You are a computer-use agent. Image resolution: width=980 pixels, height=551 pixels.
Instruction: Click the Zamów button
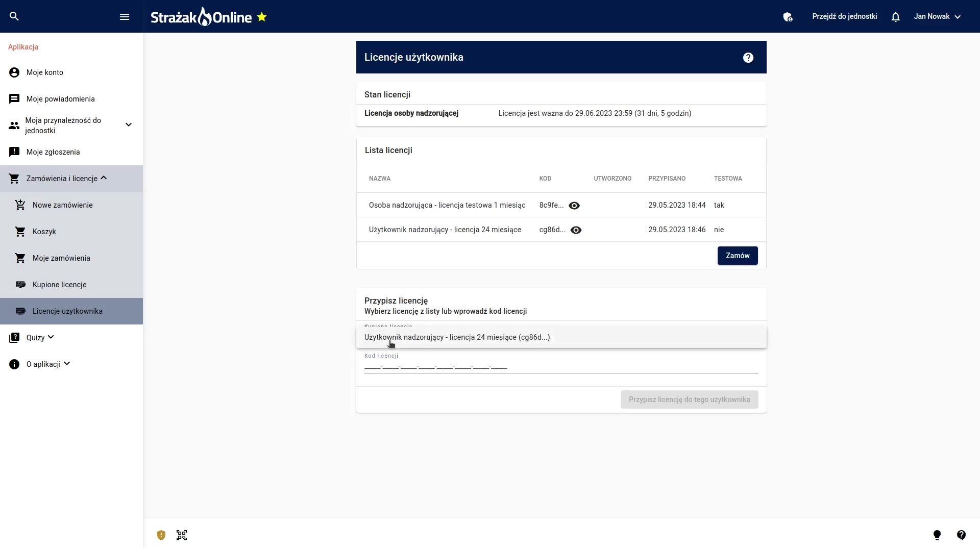[x=738, y=256]
